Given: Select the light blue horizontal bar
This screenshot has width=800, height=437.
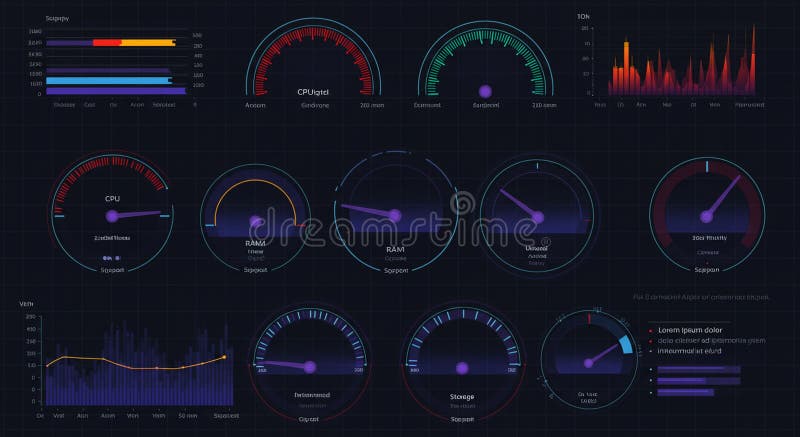Looking at the screenshot, I should [109, 81].
